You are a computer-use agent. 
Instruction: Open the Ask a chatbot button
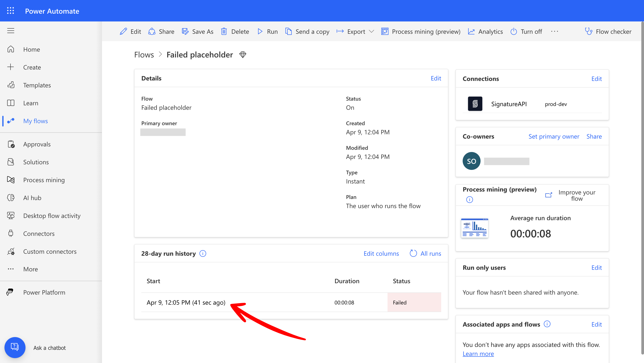tap(15, 348)
